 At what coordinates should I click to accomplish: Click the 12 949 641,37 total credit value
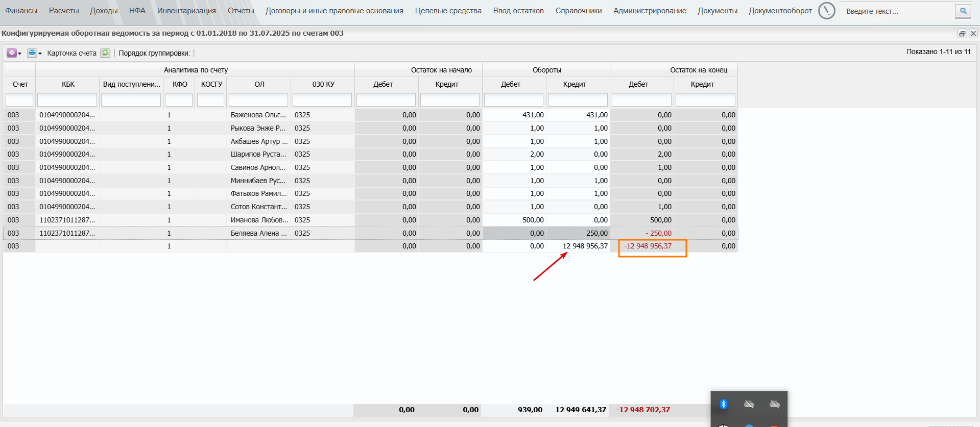(581, 410)
